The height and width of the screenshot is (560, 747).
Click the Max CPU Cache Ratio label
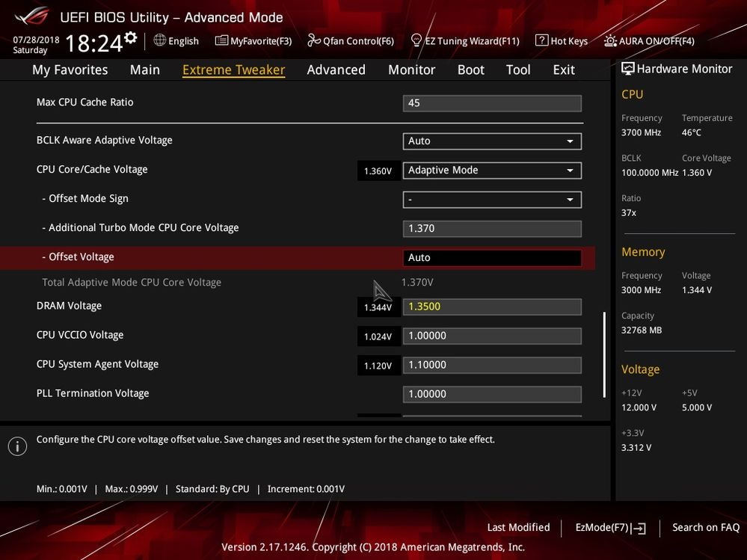pos(84,102)
